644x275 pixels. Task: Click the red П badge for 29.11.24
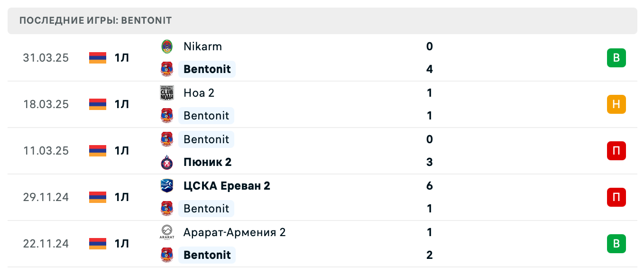616,197
